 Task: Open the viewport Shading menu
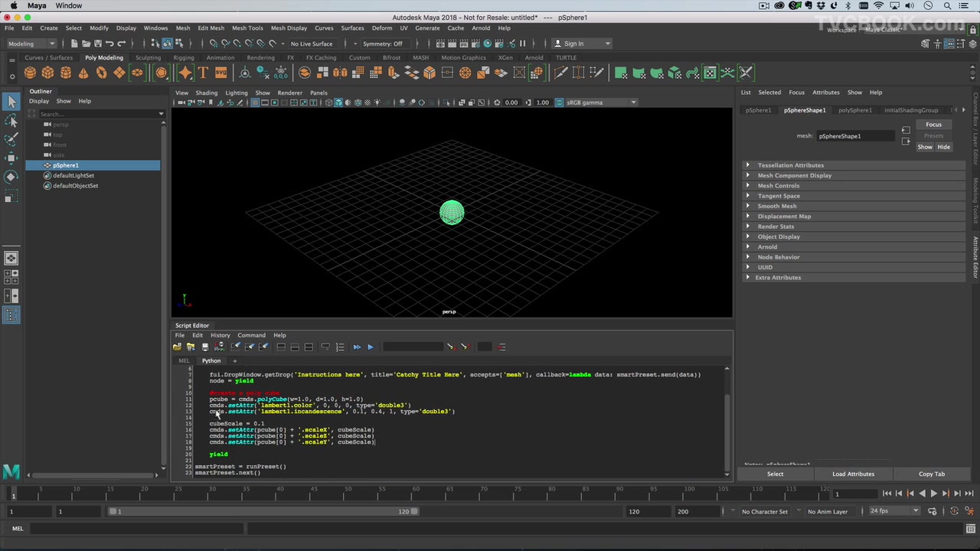tap(206, 93)
